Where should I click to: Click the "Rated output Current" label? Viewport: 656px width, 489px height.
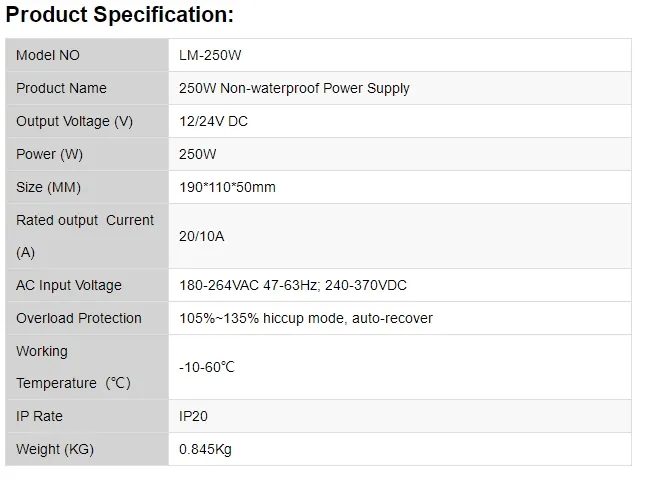pyautogui.click(x=85, y=220)
